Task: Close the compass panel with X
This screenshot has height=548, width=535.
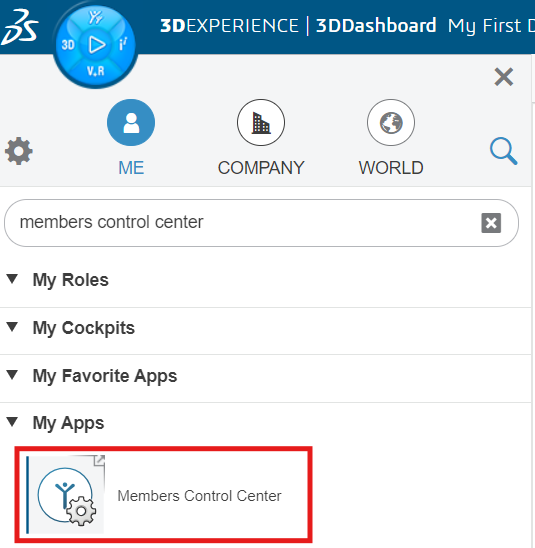Action: (504, 77)
